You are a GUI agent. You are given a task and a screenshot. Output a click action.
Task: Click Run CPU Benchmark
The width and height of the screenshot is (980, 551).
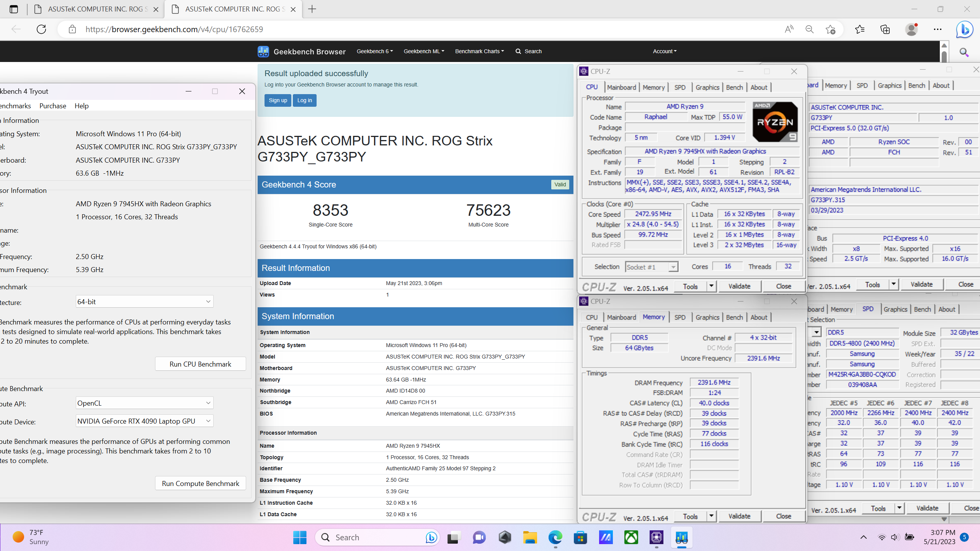point(200,364)
